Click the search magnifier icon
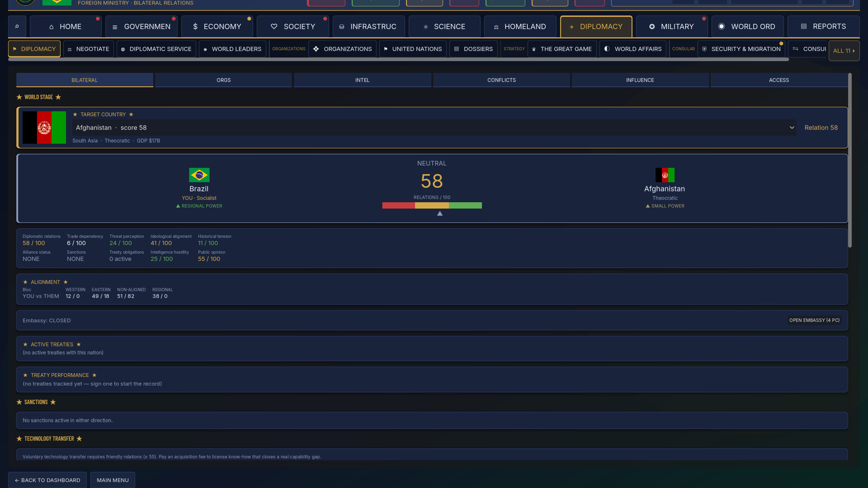Viewport: 868px width, 488px height. [17, 27]
